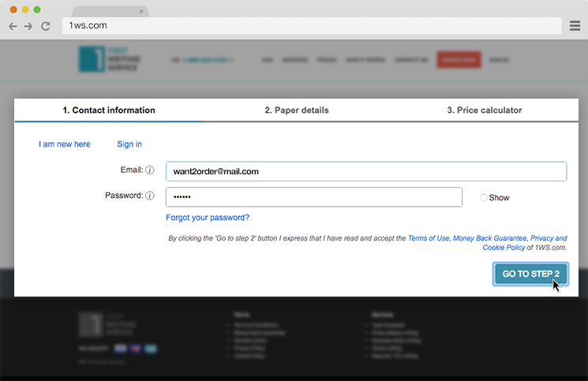
Task: Open the Terms of Use link
Action: pos(428,237)
